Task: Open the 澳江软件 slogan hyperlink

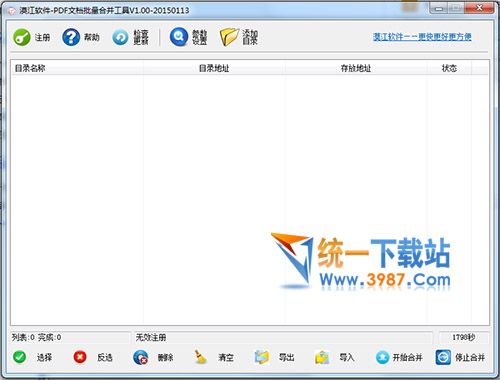Action: 422,37
